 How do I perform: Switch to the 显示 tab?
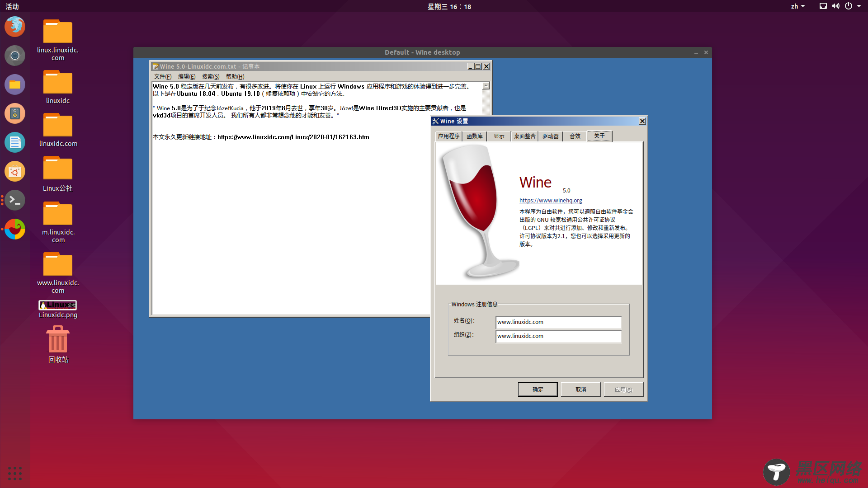point(499,136)
